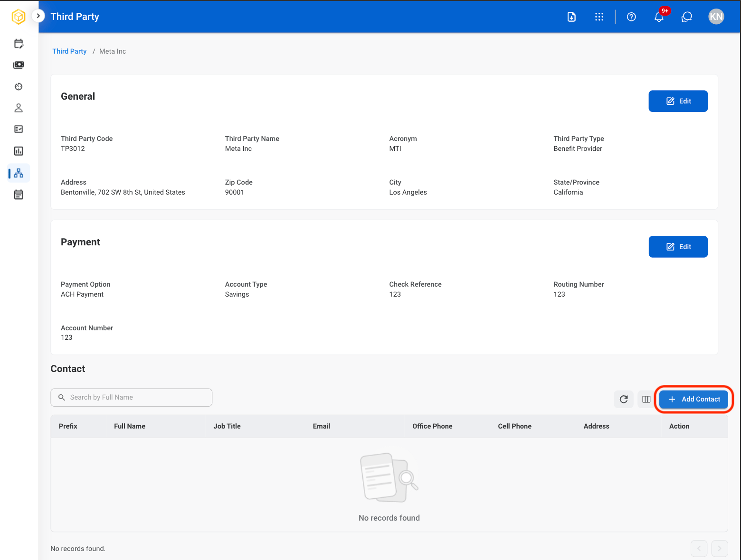Expand the sidebar with the chevron arrow
741x560 pixels.
[x=38, y=16]
